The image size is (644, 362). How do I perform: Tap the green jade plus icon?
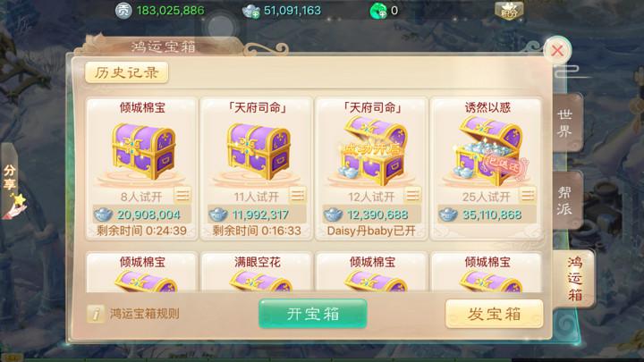tap(378, 11)
